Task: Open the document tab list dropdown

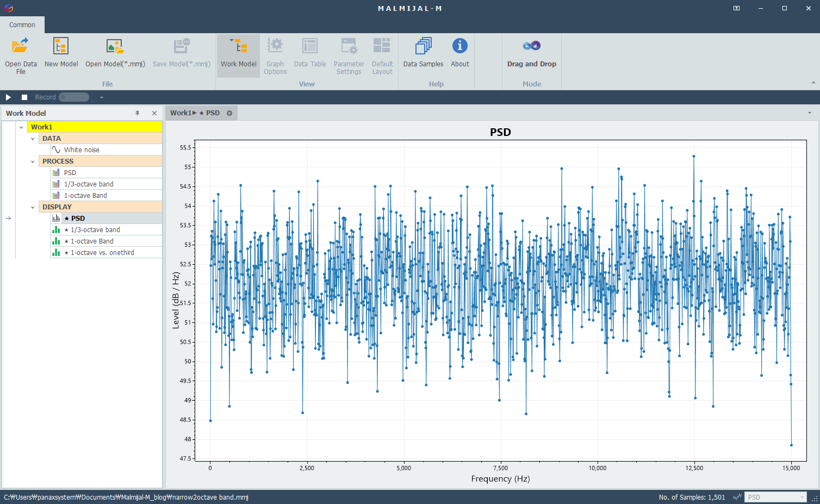Action: click(810, 113)
